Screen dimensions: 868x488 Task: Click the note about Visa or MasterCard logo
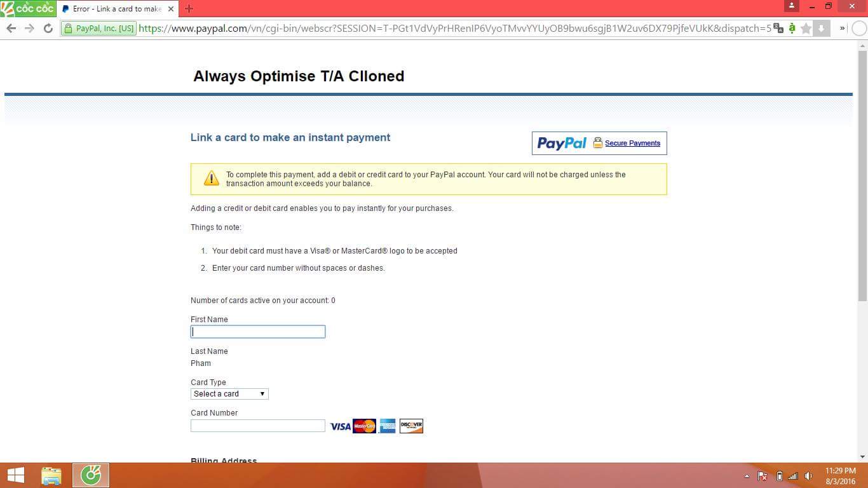pos(335,251)
